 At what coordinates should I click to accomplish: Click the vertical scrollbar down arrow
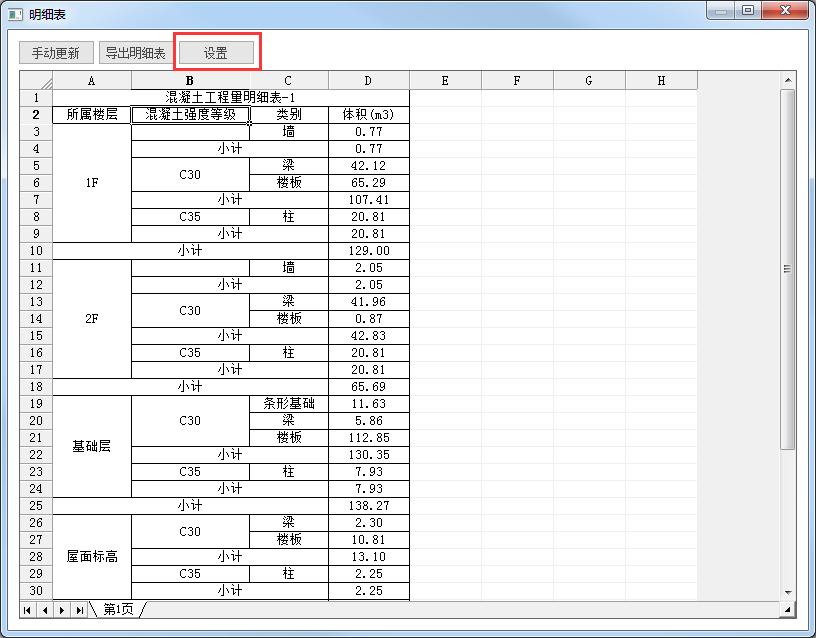pos(788,593)
